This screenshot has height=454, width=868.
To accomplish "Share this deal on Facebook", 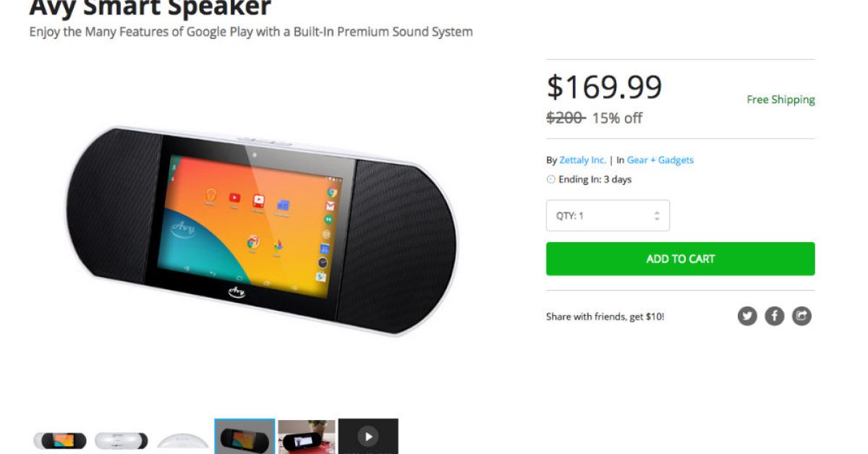I will pos(775,316).
